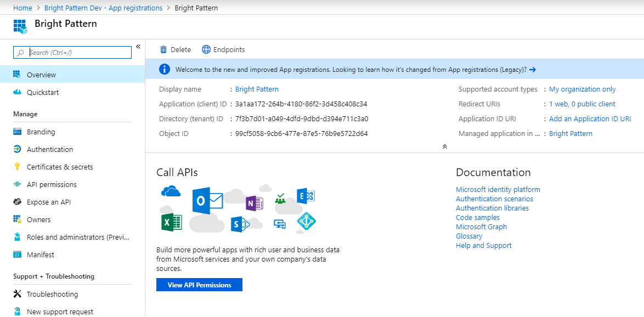Click the search magnifier icon

click(20, 53)
